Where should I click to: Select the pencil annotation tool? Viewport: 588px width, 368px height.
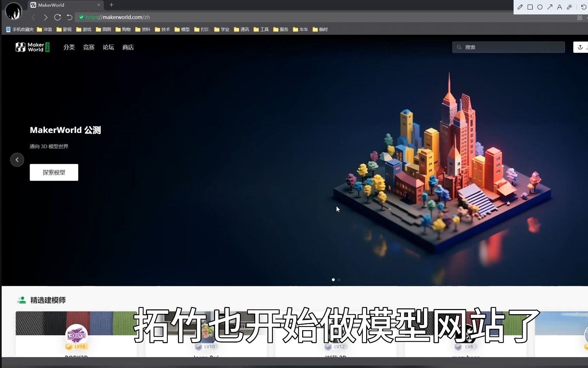[520, 7]
